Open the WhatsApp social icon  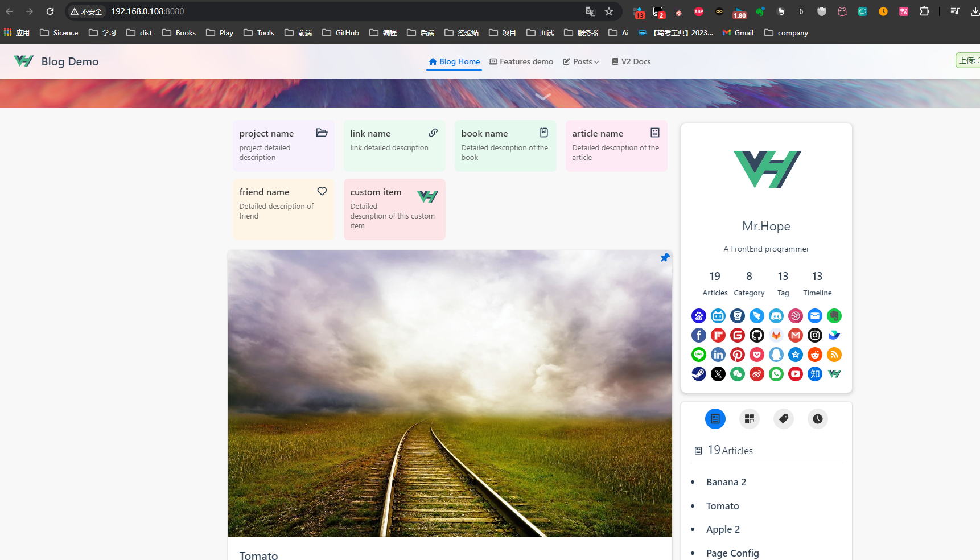point(776,374)
